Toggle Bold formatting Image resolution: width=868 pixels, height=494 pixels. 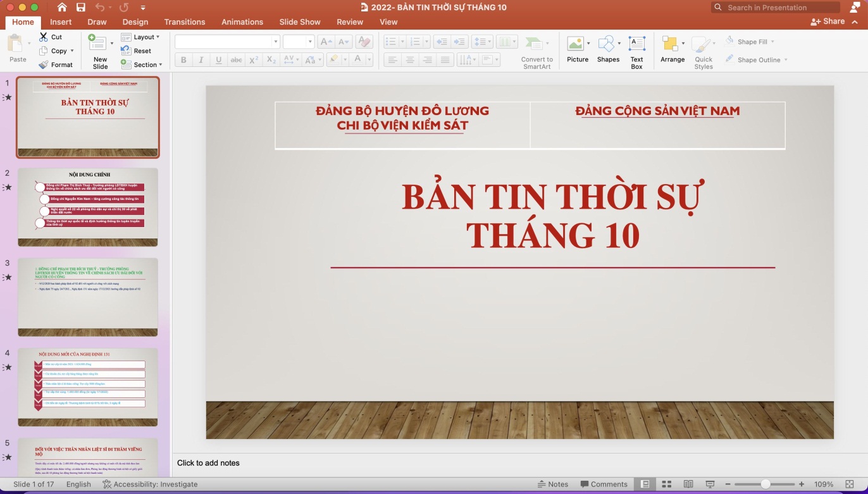click(183, 60)
